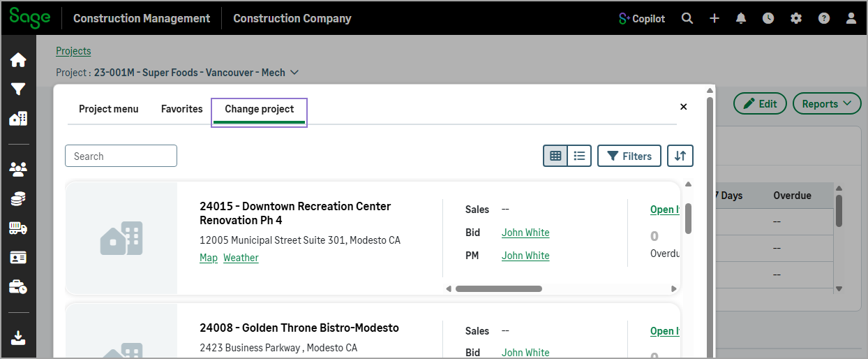The height and width of the screenshot is (359, 868).
Task: Click right arrow of card horizontal scrollbar
Action: [674, 288]
